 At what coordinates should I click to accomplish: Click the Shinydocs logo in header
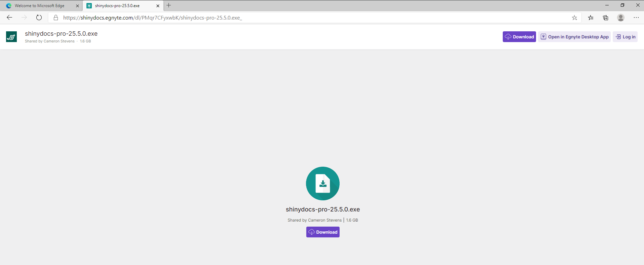(x=11, y=37)
